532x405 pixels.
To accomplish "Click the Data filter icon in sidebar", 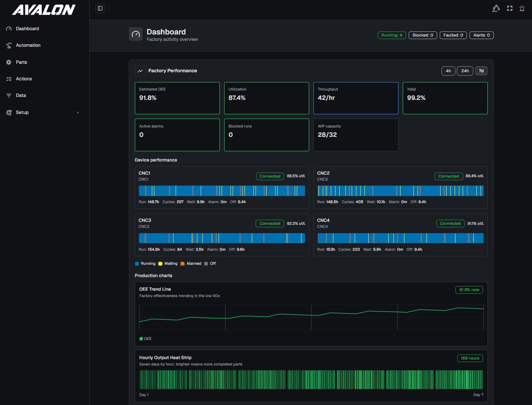I will tap(9, 96).
